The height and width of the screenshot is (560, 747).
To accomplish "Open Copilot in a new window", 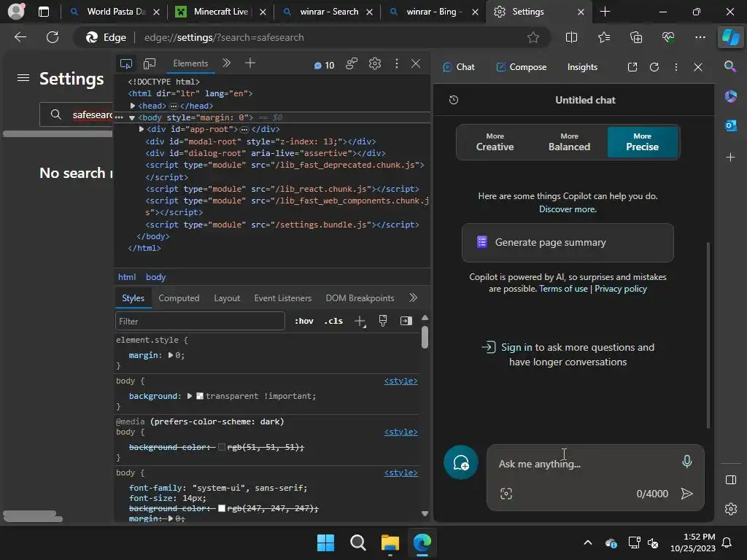I will point(632,67).
